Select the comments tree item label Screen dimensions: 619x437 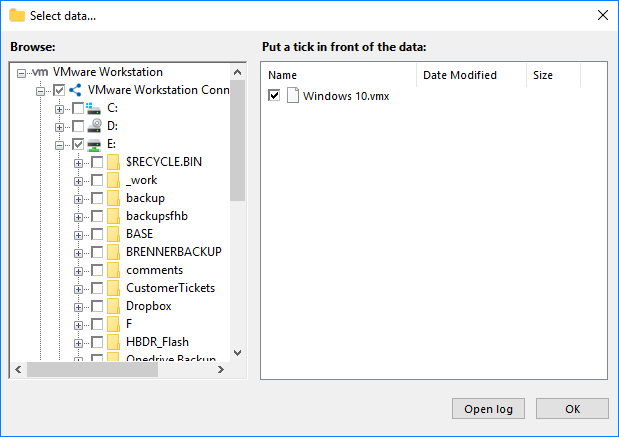coord(154,270)
